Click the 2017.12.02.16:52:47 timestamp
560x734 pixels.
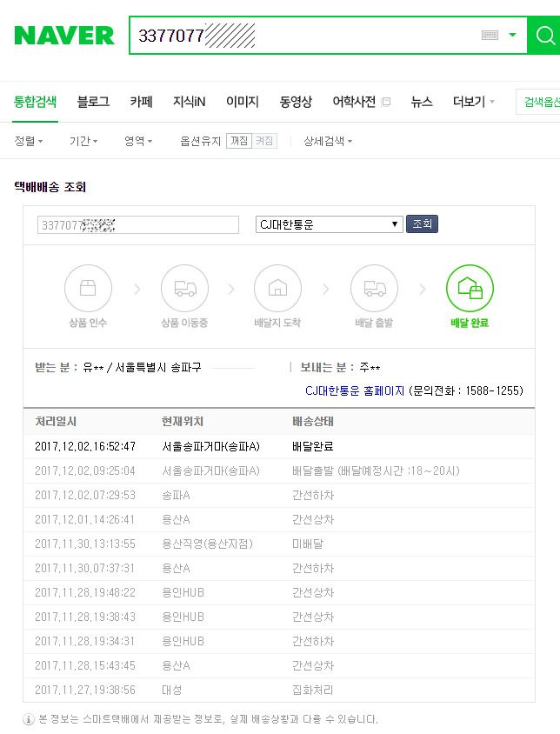(x=85, y=447)
